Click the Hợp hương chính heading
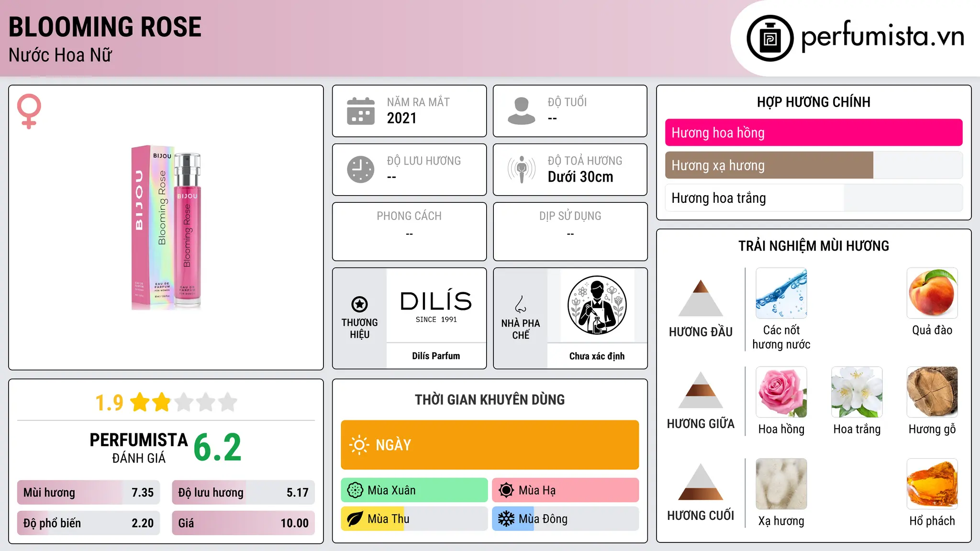Image resolution: width=980 pixels, height=551 pixels. tap(813, 102)
